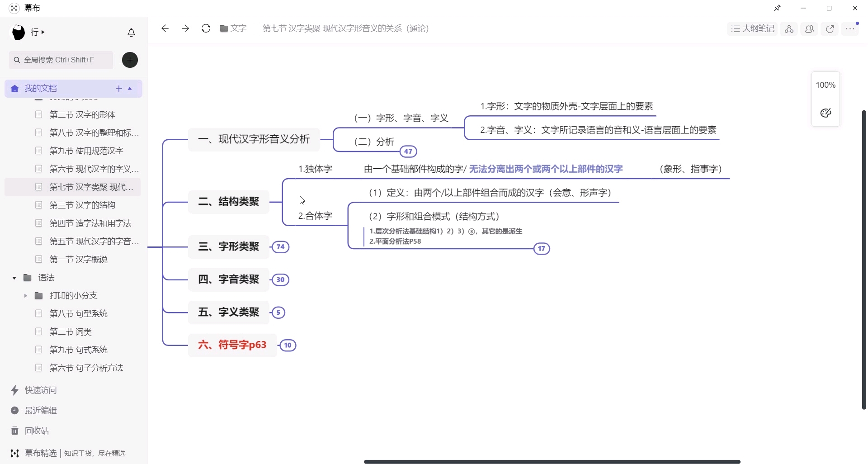Screen dimensions: 868x464
Task: Go back with the left arrow
Action: click(x=165, y=28)
